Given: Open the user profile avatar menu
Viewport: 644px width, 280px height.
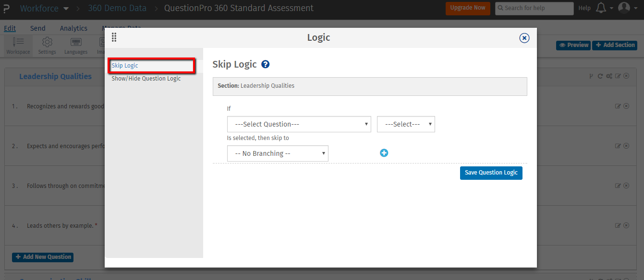Looking at the screenshot, I should (x=624, y=8).
